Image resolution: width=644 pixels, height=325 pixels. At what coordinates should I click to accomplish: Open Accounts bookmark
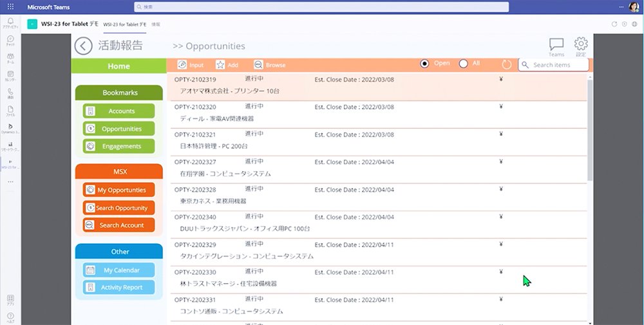[118, 111]
